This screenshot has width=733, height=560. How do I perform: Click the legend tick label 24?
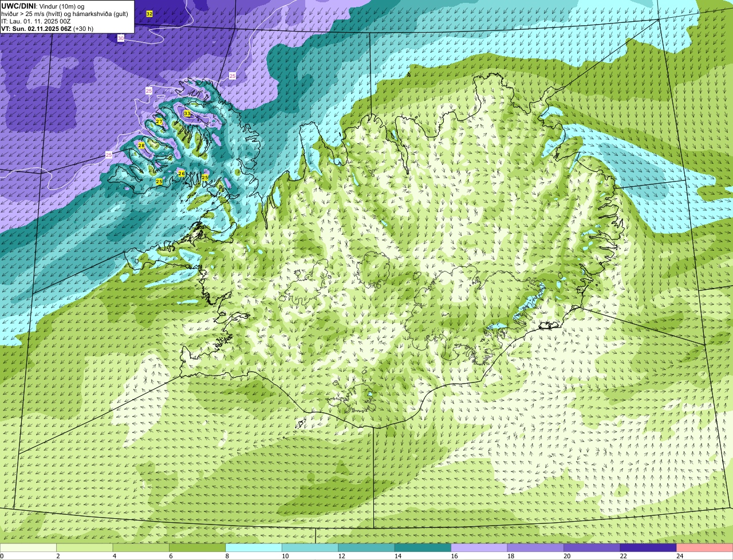click(x=680, y=556)
